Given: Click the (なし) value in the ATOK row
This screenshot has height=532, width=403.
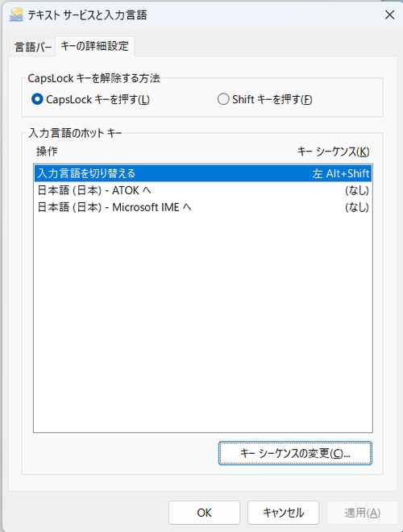Looking at the screenshot, I should (356, 190).
